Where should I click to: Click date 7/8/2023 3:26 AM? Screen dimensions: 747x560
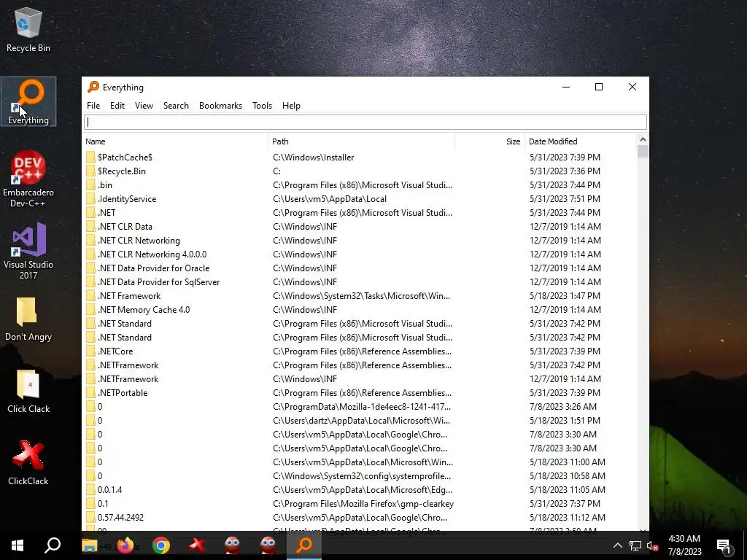point(563,406)
